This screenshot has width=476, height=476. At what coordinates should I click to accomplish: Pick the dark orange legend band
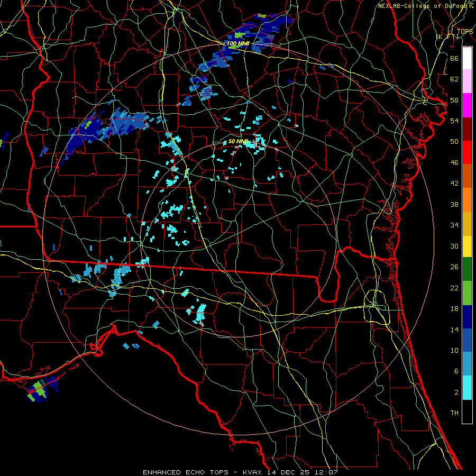[x=467, y=176]
